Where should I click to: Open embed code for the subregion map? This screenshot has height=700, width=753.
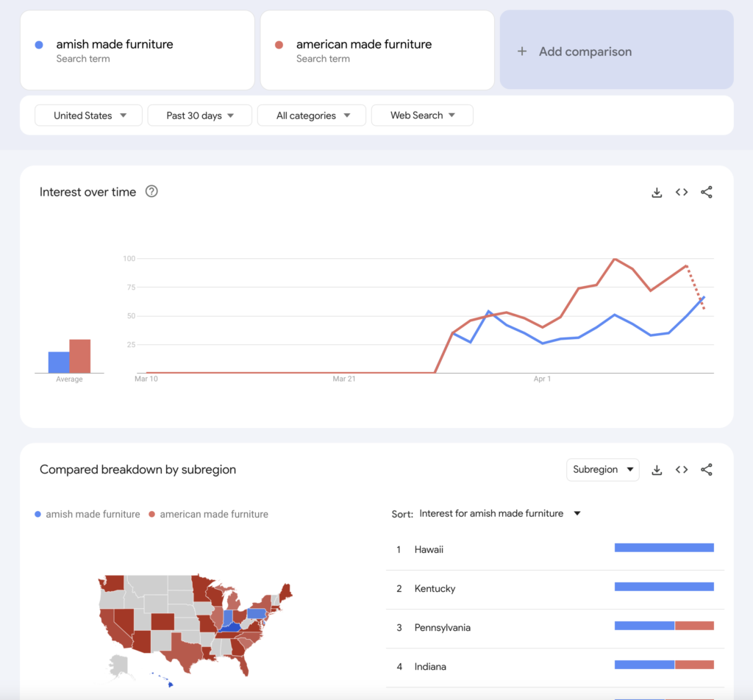point(682,469)
